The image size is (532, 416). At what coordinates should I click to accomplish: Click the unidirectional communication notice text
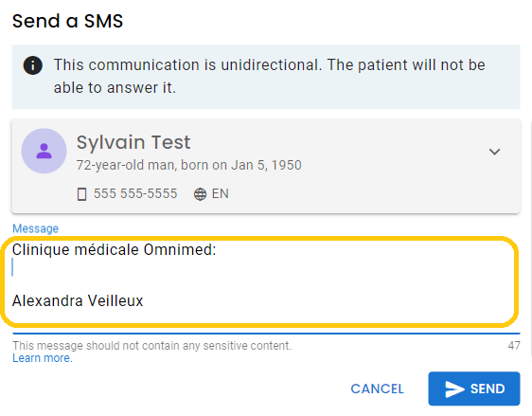[270, 77]
